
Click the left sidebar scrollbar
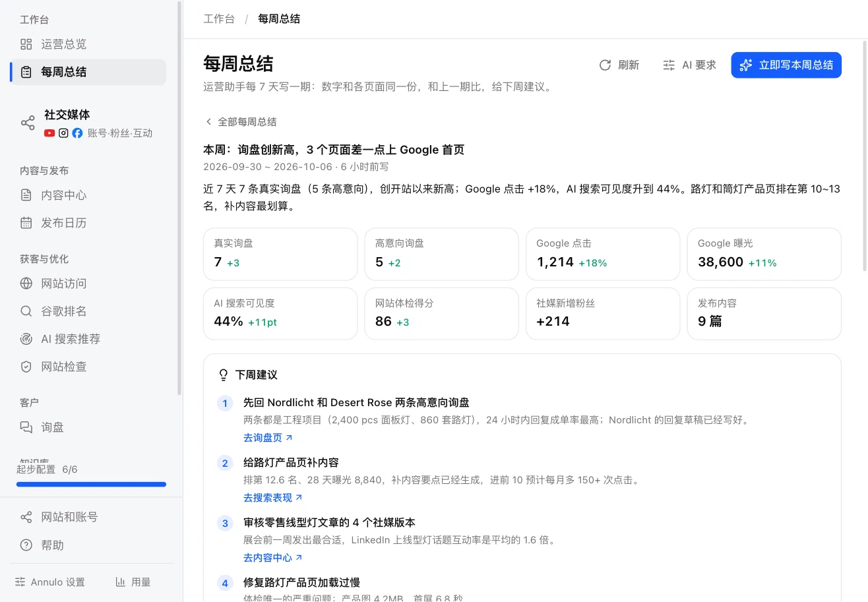[x=179, y=198]
